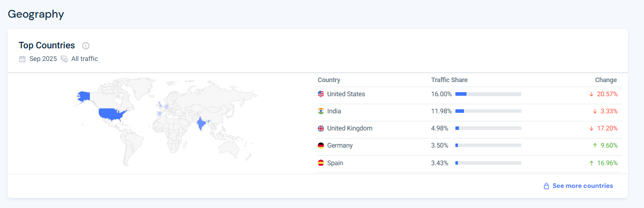
Task: Click the India traffic share bar
Action: (488, 111)
